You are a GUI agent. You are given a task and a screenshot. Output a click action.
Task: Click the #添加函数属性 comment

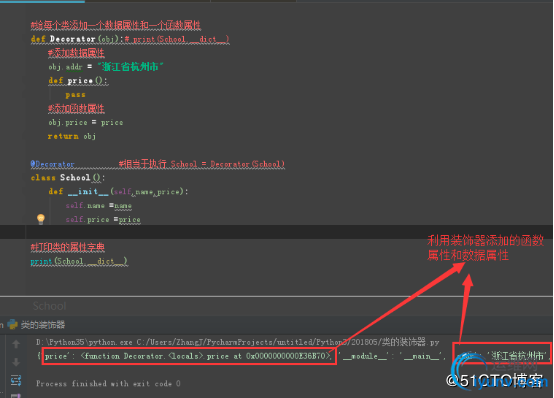pos(76,109)
